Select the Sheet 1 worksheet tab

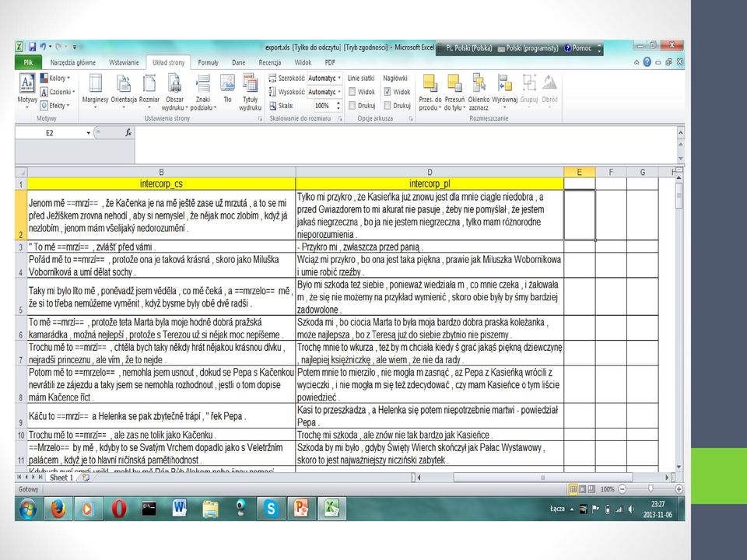click(61, 477)
